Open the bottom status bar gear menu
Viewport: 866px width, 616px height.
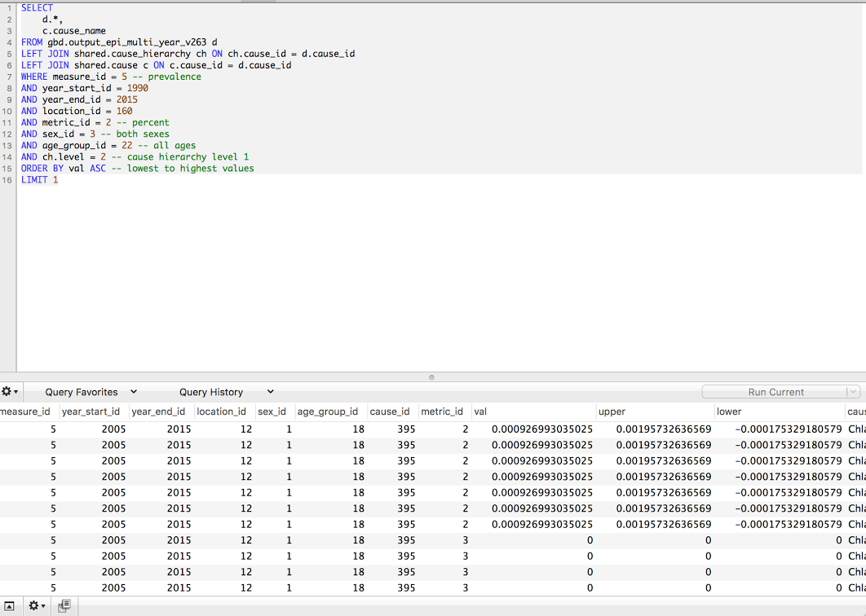[36, 605]
